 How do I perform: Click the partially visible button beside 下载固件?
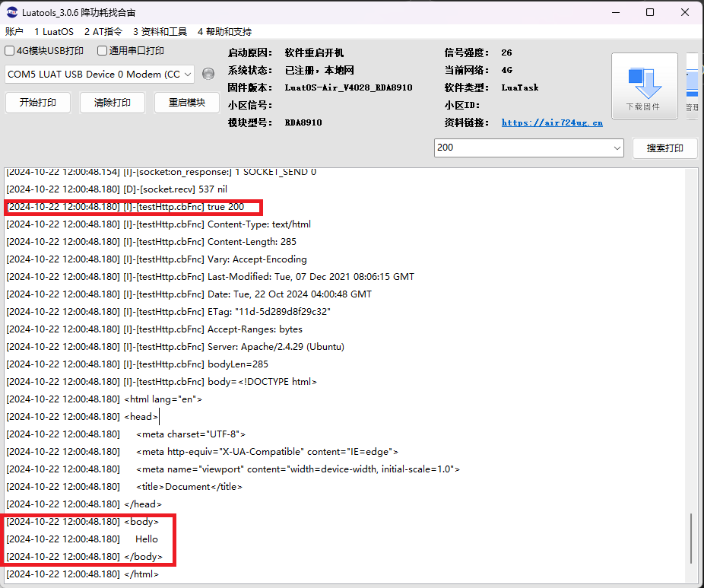(x=692, y=85)
